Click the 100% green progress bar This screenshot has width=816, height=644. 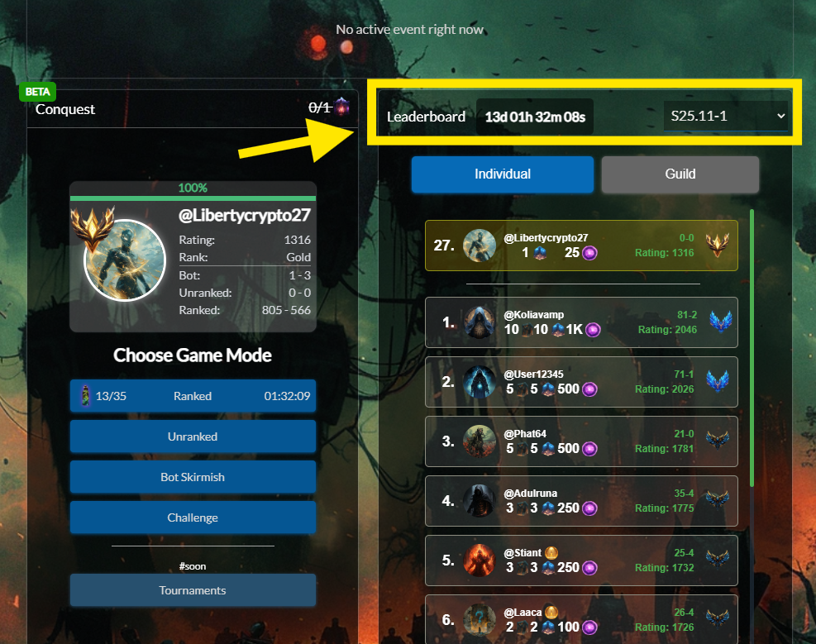(x=193, y=198)
